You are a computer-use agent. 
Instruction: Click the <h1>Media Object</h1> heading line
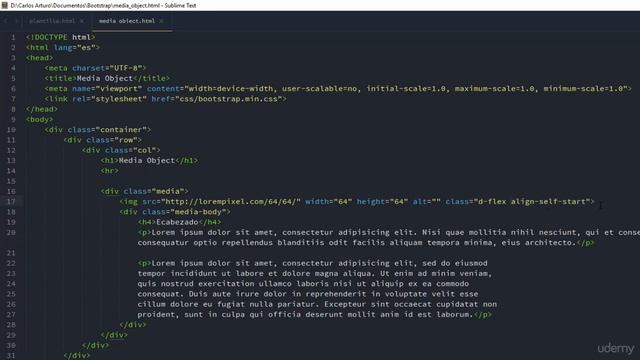click(149, 160)
